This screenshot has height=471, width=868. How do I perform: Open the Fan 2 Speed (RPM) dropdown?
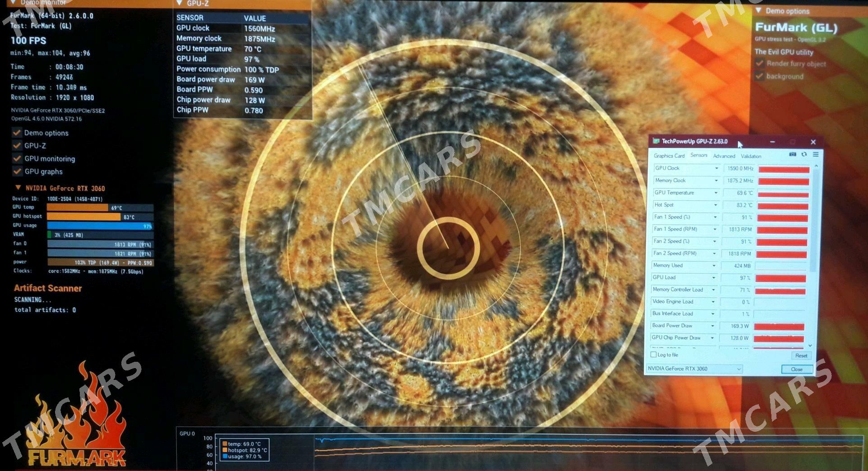[714, 254]
